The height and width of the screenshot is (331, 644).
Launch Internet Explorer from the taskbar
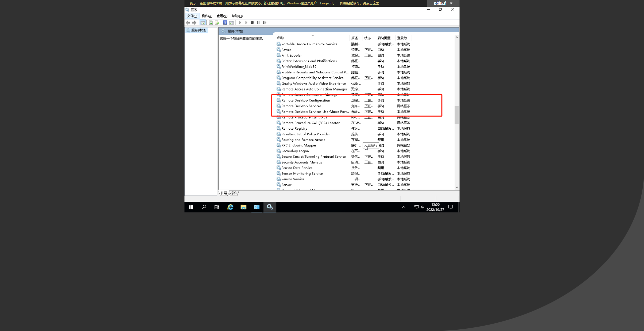(x=230, y=207)
